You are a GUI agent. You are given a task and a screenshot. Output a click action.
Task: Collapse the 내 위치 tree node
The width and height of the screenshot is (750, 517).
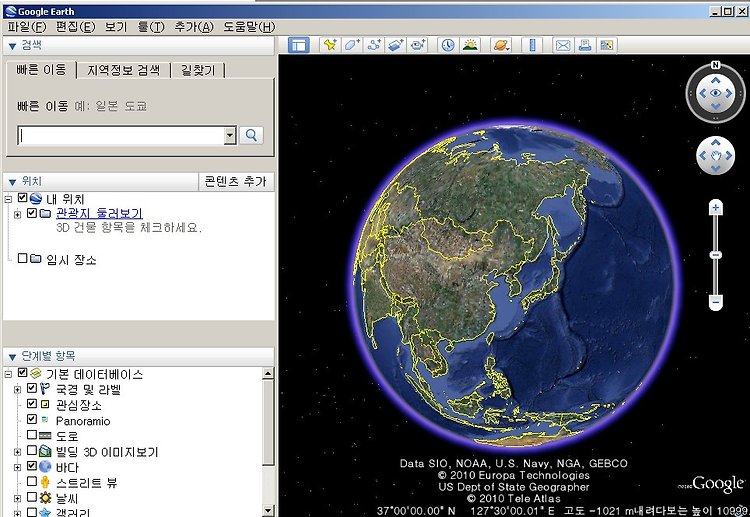(x=8, y=199)
